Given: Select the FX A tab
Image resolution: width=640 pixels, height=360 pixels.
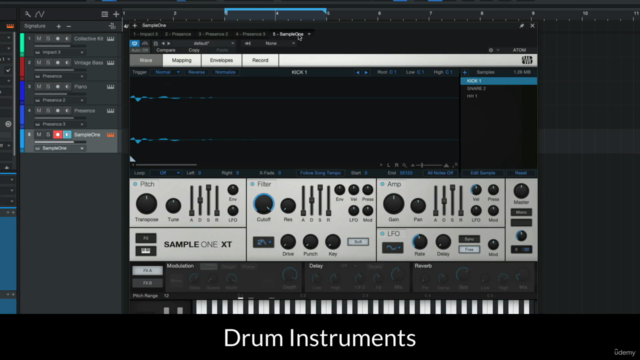Looking at the screenshot, I should [147, 271].
